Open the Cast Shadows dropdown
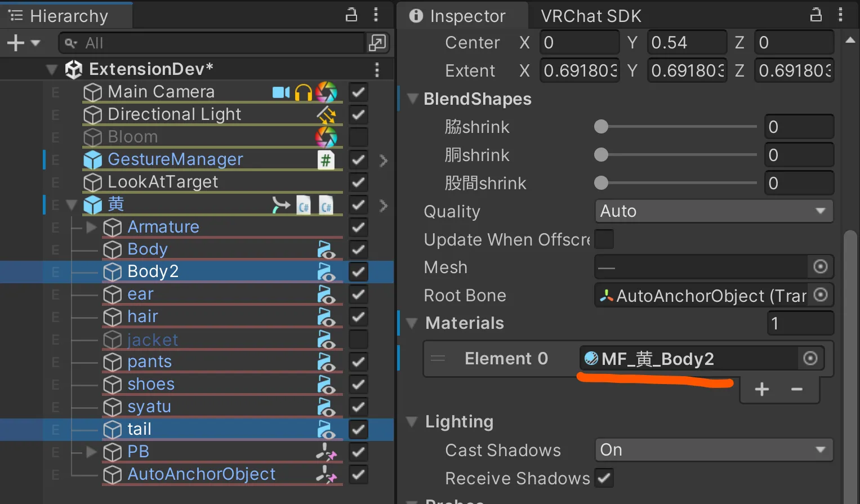This screenshot has height=504, width=860. pyautogui.click(x=713, y=450)
